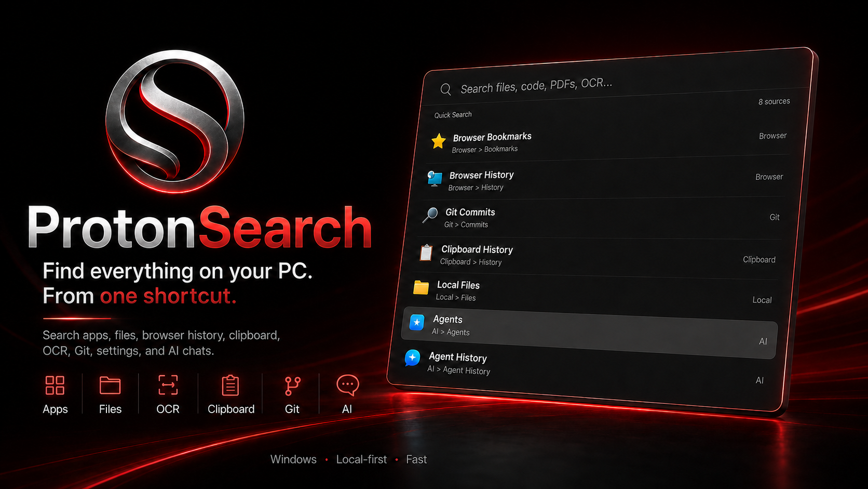Image resolution: width=868 pixels, height=489 pixels.
Task: Click the red Clipboard feature icon
Action: click(x=230, y=386)
